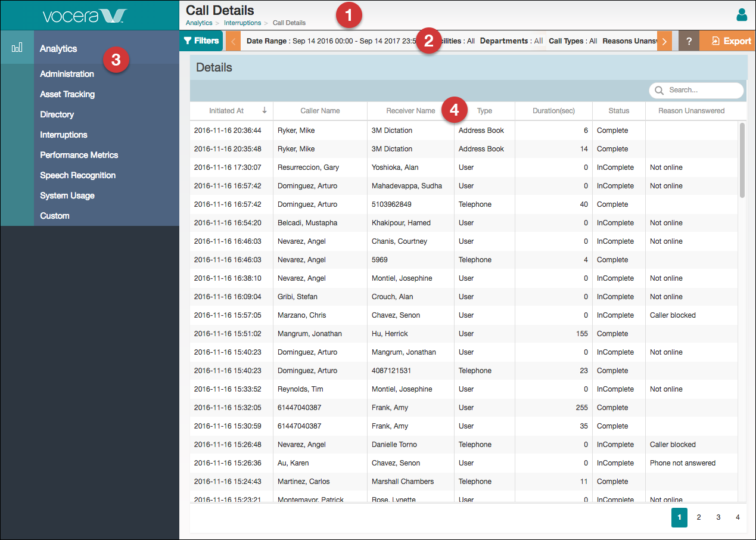Go to page 2 of results

[x=699, y=517]
